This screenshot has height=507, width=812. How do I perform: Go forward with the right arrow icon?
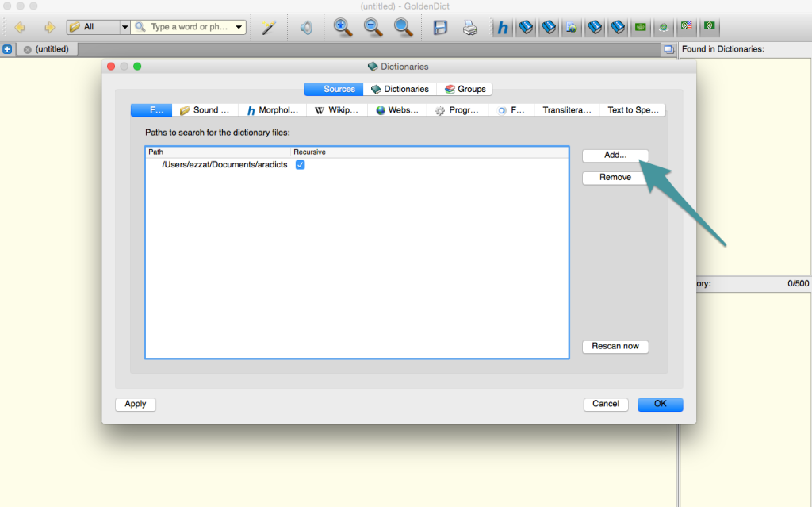pyautogui.click(x=49, y=27)
